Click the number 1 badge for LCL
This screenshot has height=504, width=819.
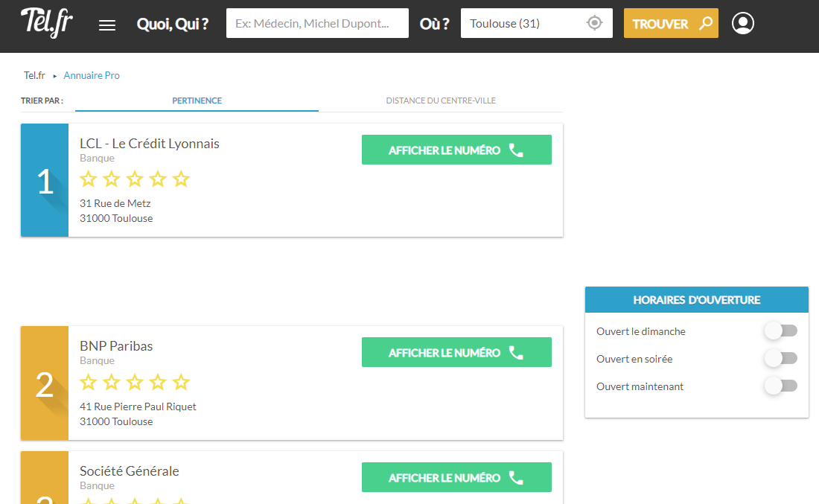pos(45,181)
